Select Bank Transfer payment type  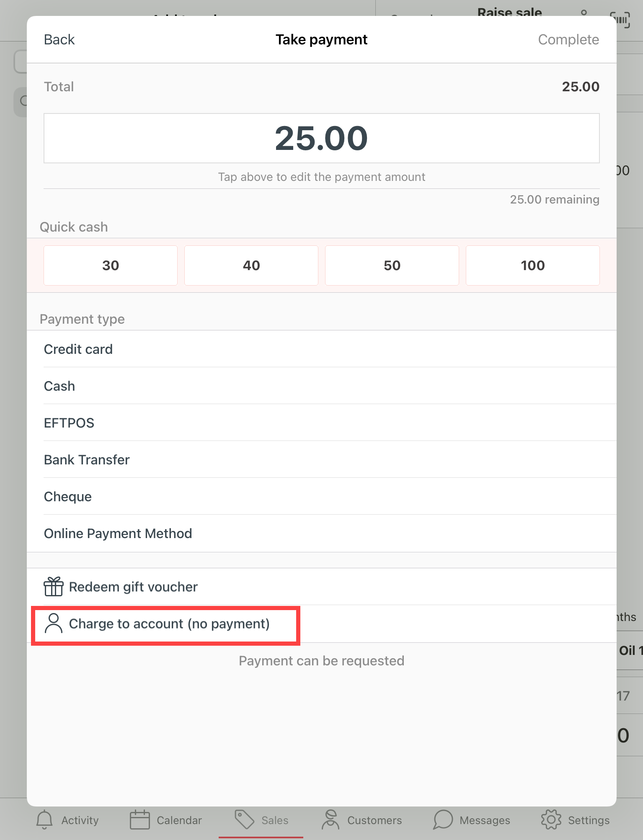(x=87, y=460)
